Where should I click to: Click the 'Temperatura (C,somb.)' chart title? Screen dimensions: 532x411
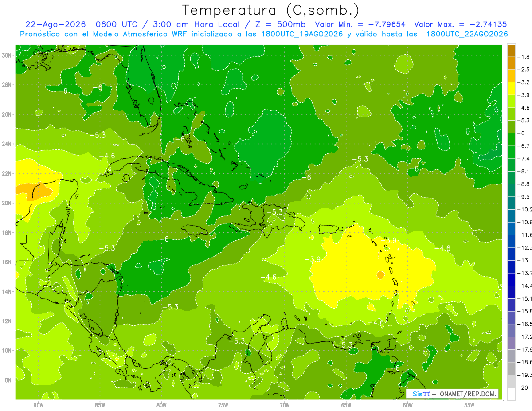coord(270,10)
